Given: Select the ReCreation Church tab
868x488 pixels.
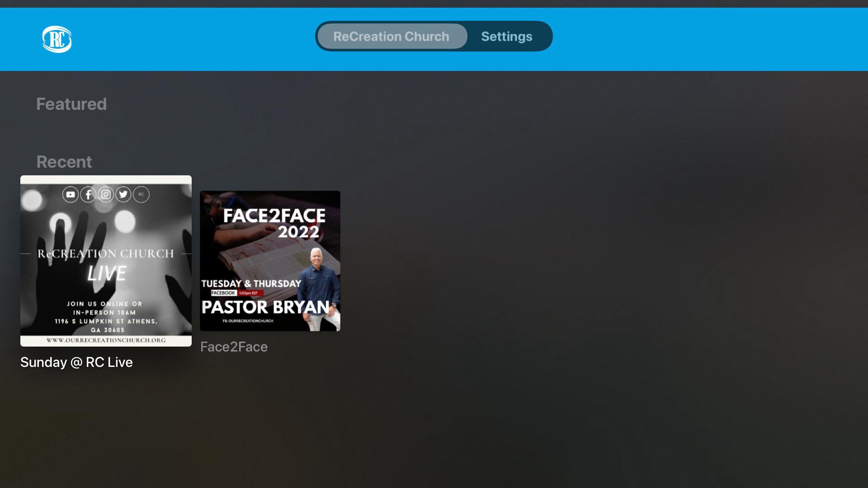Looking at the screenshot, I should [392, 37].
